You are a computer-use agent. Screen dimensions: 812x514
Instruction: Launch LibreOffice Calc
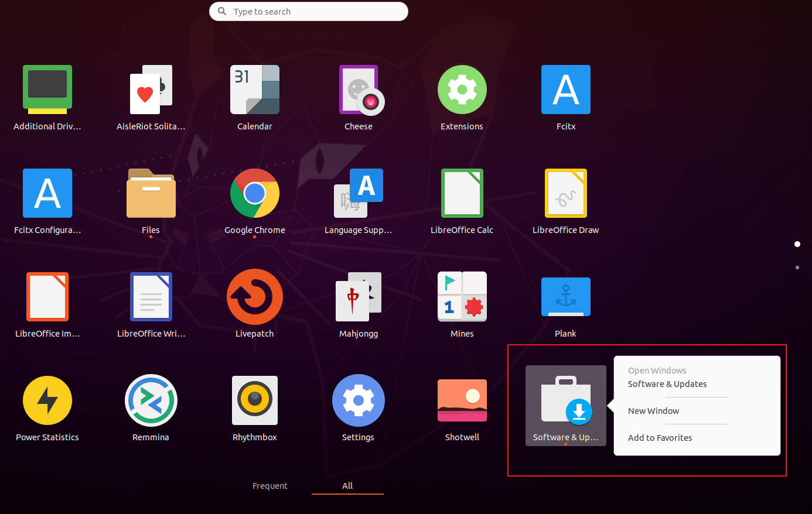462,193
